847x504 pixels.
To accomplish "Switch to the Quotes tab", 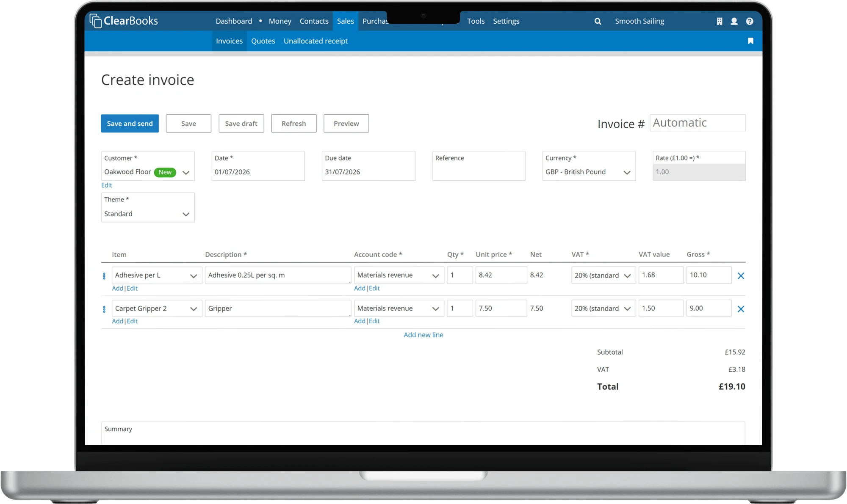I will pos(263,41).
